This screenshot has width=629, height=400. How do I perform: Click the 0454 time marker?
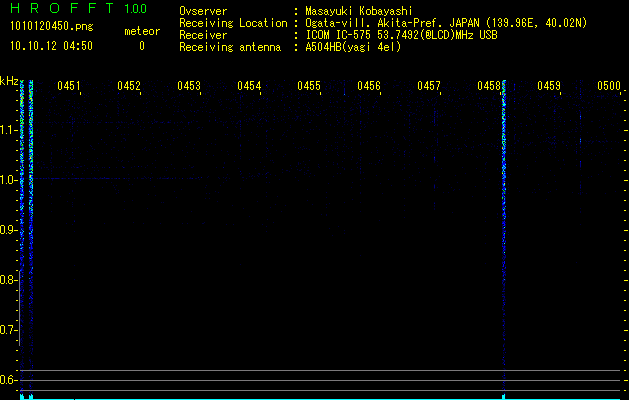(x=249, y=86)
